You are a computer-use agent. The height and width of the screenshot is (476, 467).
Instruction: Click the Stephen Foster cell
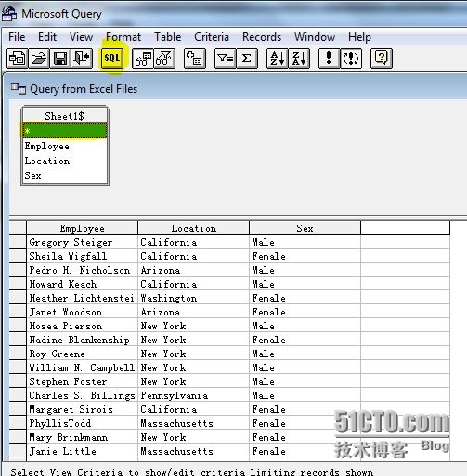[83, 381]
